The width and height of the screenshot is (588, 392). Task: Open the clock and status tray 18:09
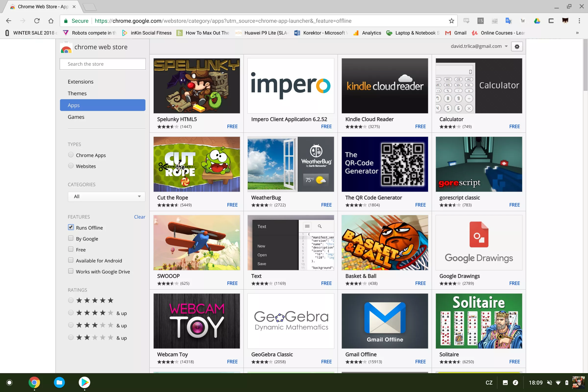tap(536, 382)
